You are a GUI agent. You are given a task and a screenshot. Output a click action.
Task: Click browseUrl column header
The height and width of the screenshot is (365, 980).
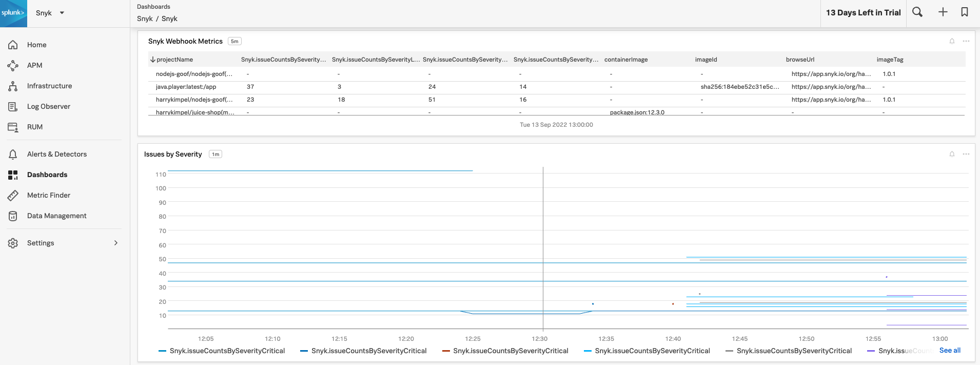tap(800, 60)
